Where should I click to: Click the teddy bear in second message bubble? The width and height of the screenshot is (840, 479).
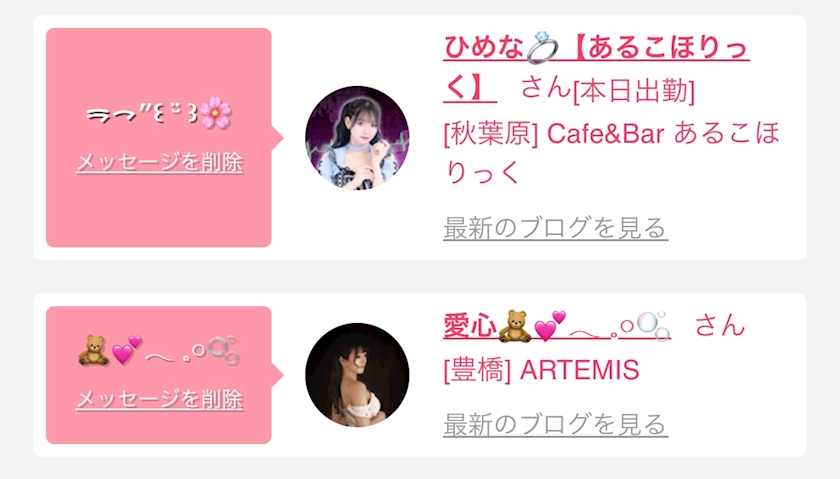click(94, 351)
